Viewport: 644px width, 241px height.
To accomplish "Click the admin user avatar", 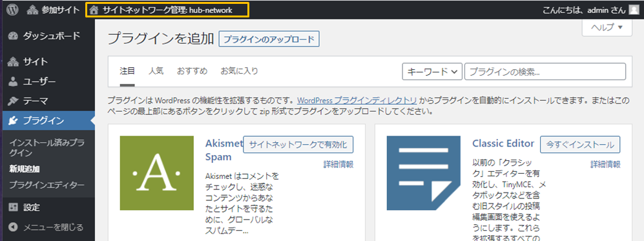I will point(634,10).
